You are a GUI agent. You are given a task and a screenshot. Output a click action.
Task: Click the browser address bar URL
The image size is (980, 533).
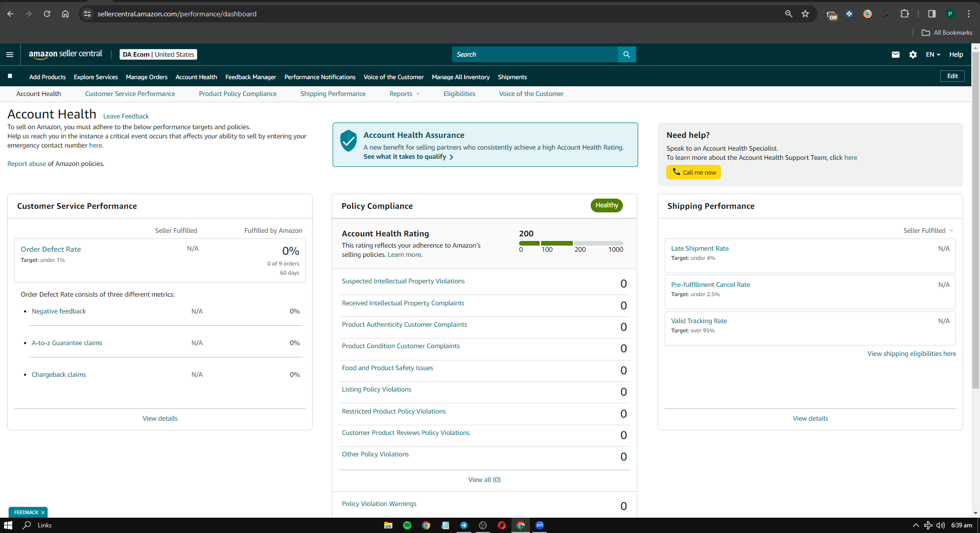click(x=177, y=14)
